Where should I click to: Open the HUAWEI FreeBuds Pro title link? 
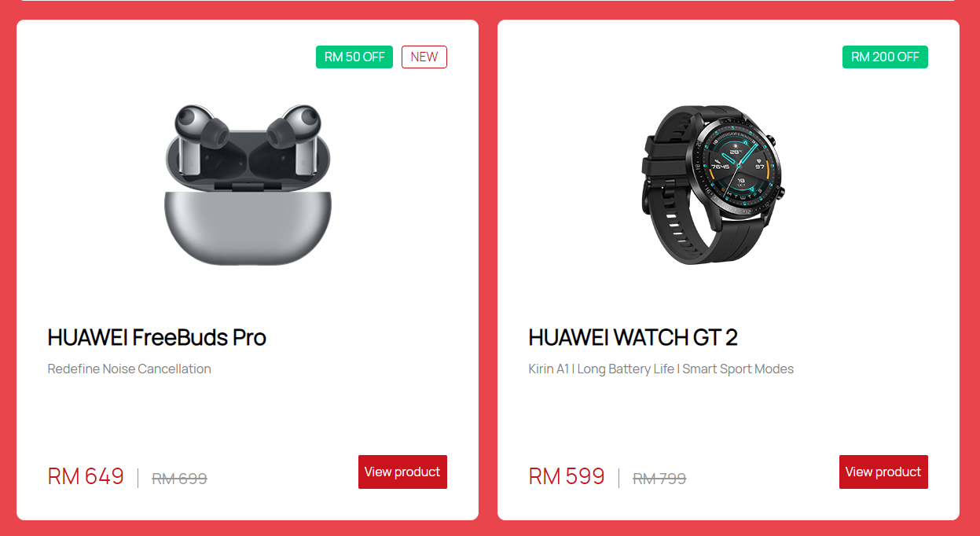157,337
